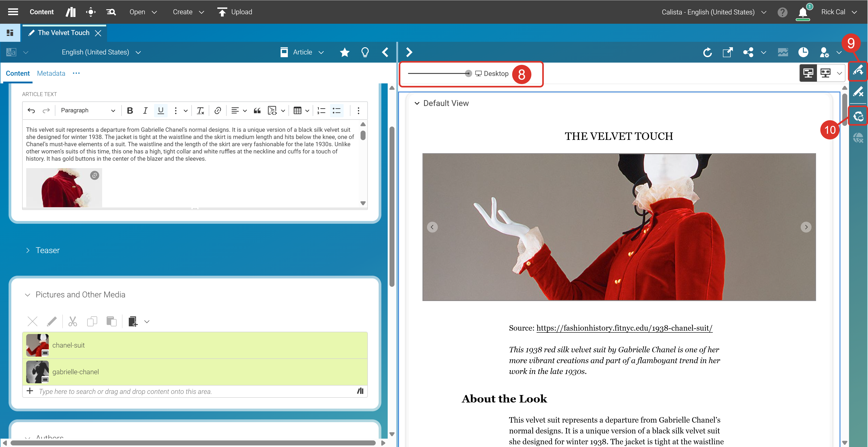Insert link in article text toolbar

click(x=218, y=111)
